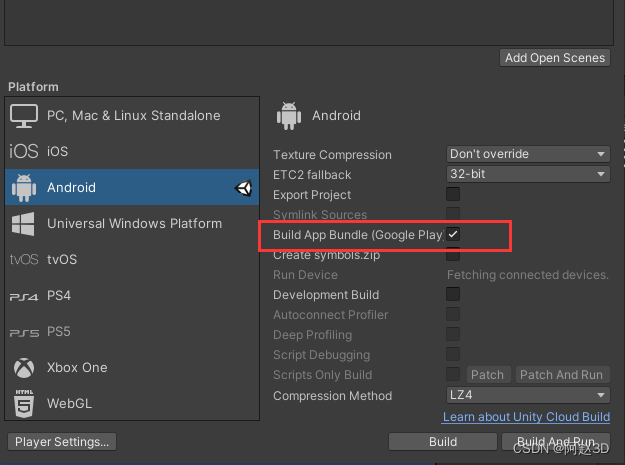Click the Script Debugging label
625x465 pixels.
321,355
